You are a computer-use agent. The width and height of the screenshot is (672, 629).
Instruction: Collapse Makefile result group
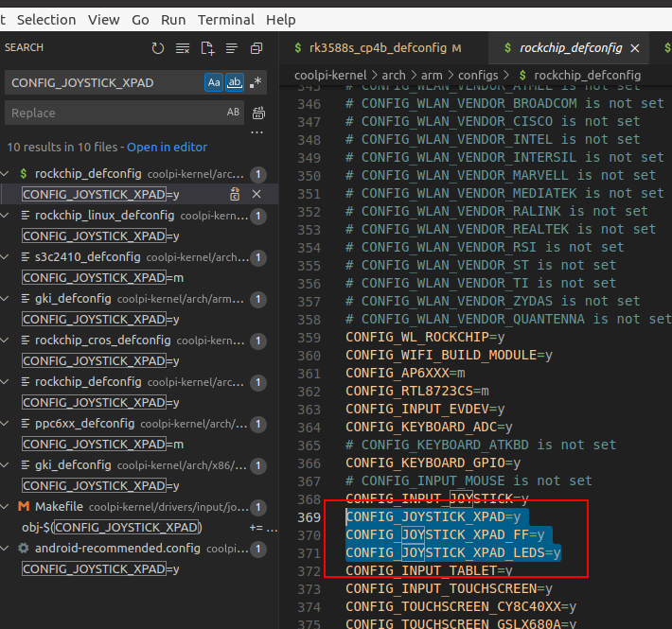(5, 507)
